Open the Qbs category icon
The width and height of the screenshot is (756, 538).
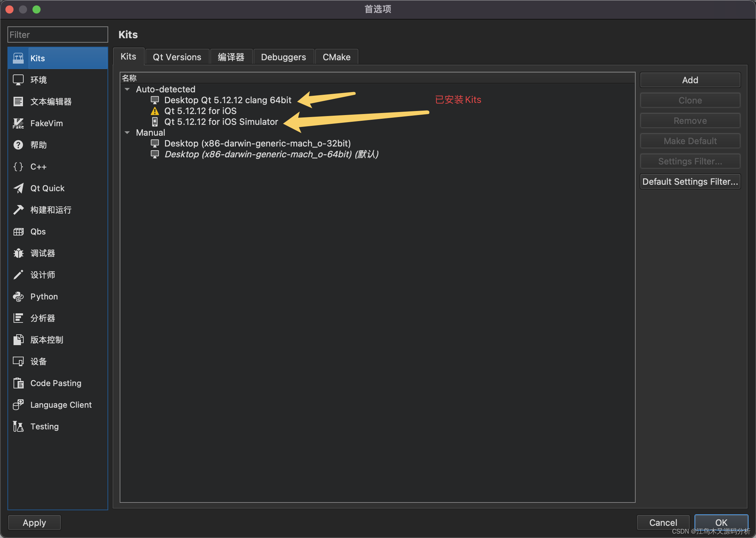(18, 231)
